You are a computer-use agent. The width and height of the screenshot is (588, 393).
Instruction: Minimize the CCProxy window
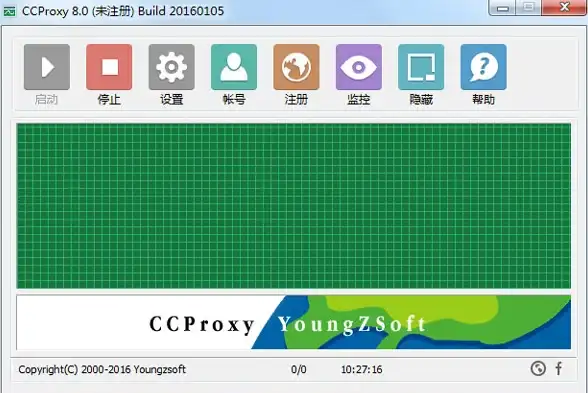click(502, 8)
